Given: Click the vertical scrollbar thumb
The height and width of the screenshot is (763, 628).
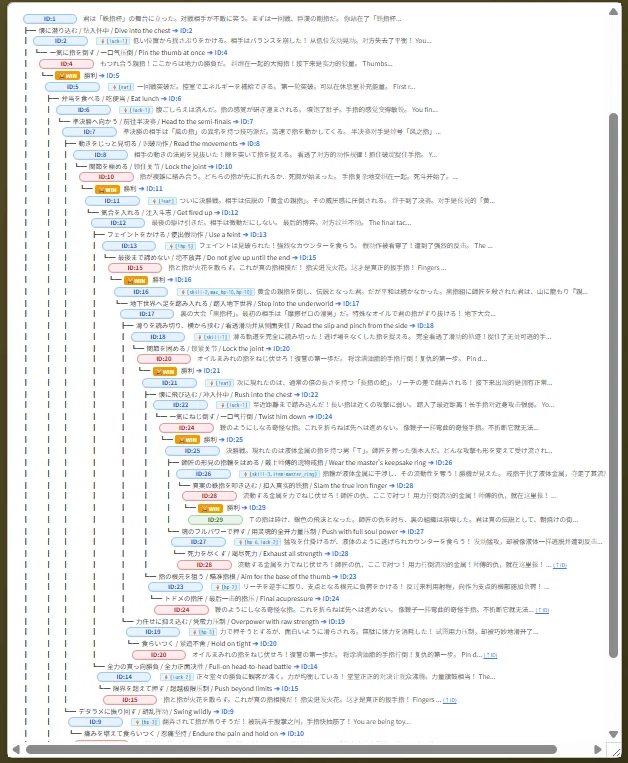Looking at the screenshot, I should click(x=613, y=385).
